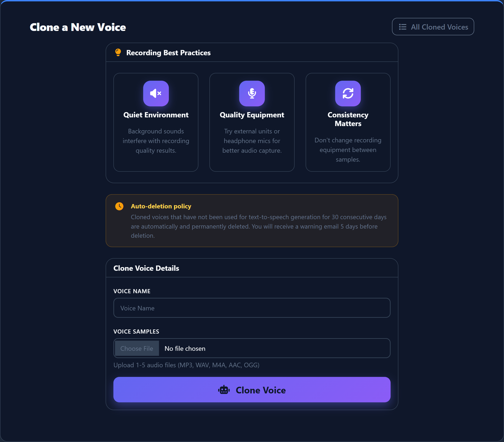Click Choose File to upload voice samples
Screen dimensions: 504x442
(137, 348)
